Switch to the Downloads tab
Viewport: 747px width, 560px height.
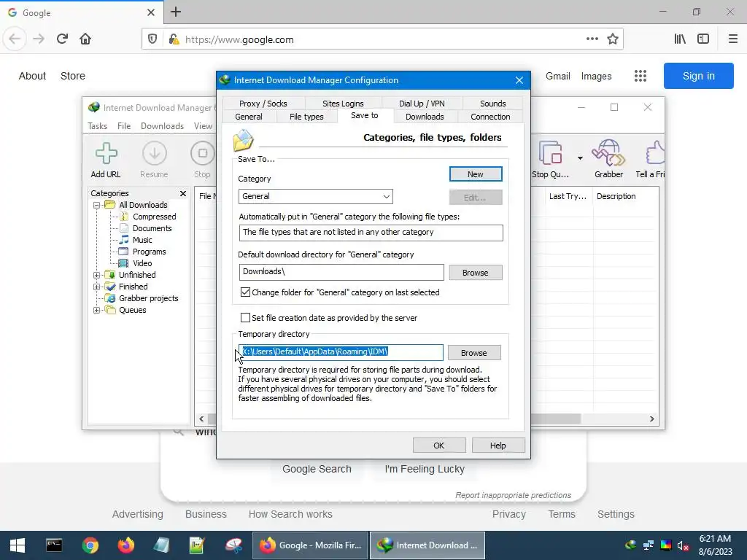point(425,117)
